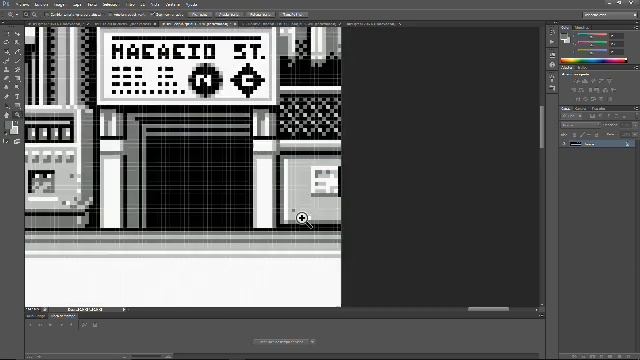The image size is (640, 360).
Task: Open the layer blend mode dropdown
Action: click(580, 125)
